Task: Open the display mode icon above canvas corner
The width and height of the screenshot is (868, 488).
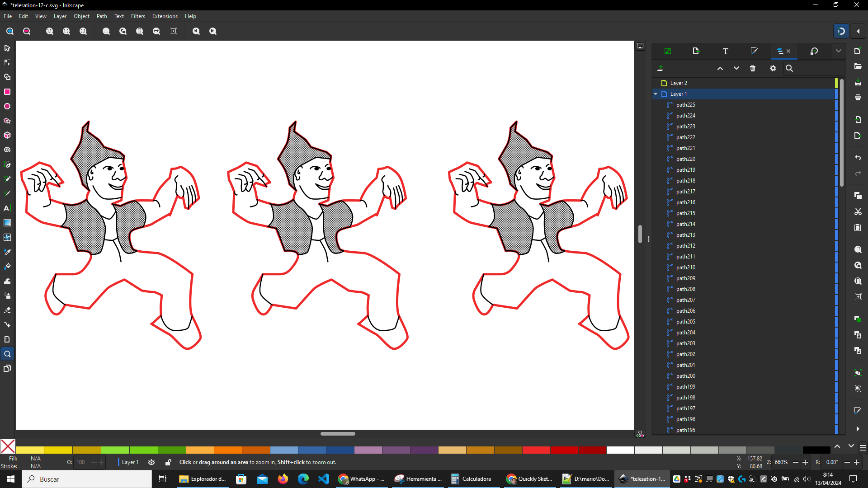Action: [x=640, y=46]
